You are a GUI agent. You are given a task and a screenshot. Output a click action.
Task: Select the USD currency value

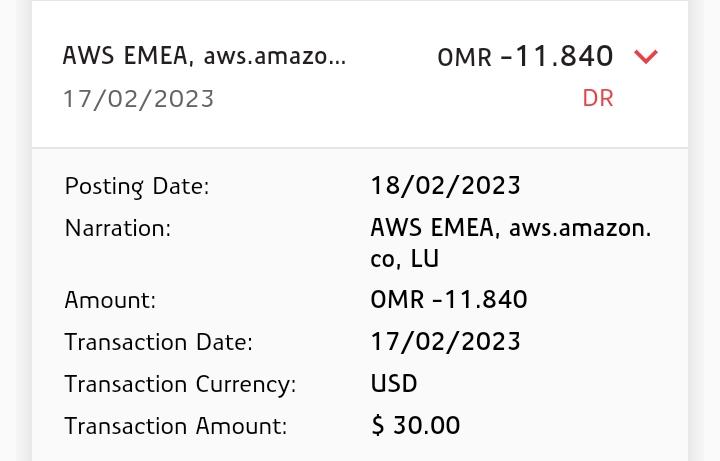coord(394,384)
